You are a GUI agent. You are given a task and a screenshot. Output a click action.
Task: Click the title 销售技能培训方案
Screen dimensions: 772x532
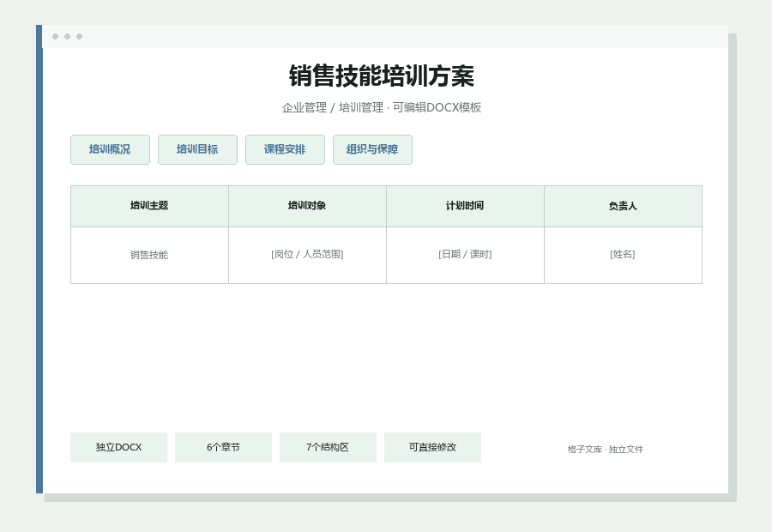click(382, 76)
